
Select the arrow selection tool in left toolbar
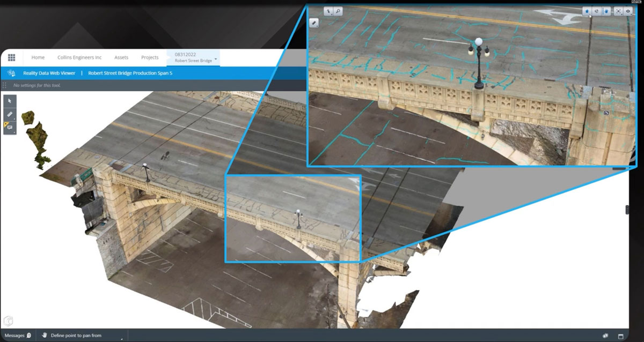click(x=10, y=101)
